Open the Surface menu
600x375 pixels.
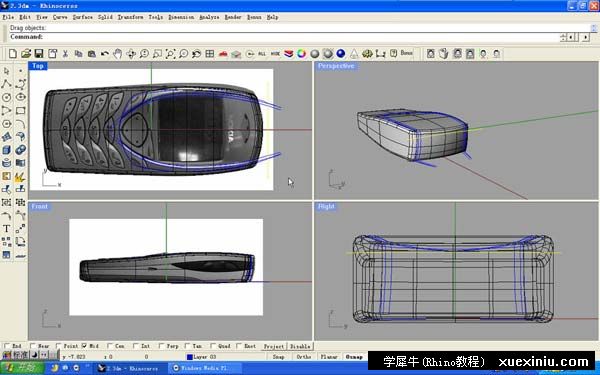click(83, 17)
